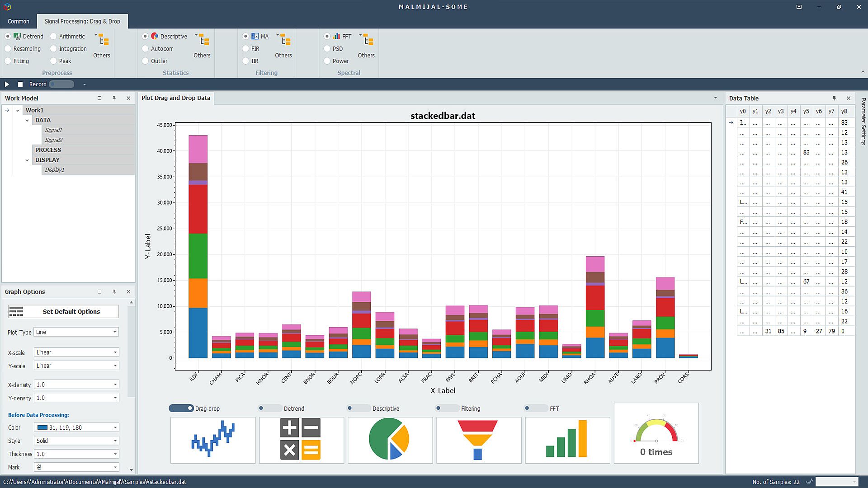Select the Resampling radio button
The height and width of the screenshot is (488, 868).
tap(8, 49)
